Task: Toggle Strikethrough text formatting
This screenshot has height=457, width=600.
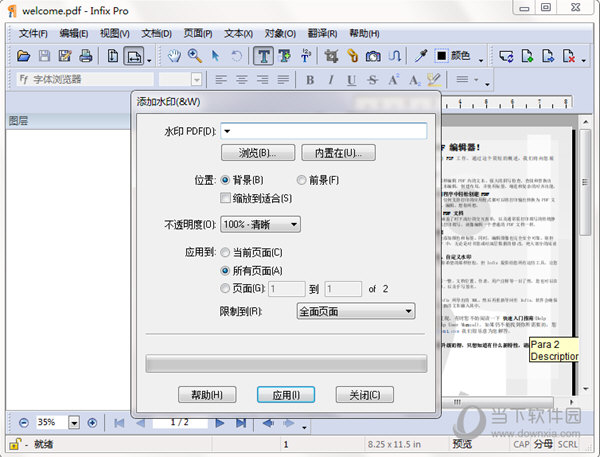Action: click(x=372, y=80)
